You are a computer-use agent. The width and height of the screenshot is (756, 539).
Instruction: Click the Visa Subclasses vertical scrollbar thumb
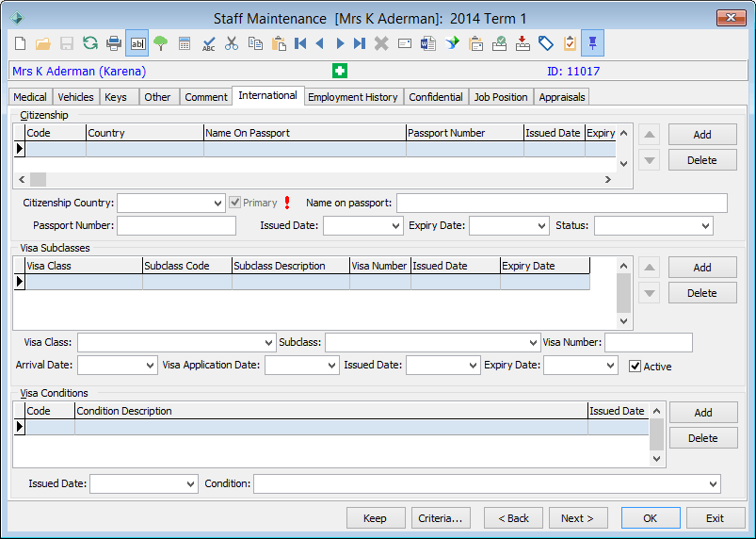(x=623, y=293)
